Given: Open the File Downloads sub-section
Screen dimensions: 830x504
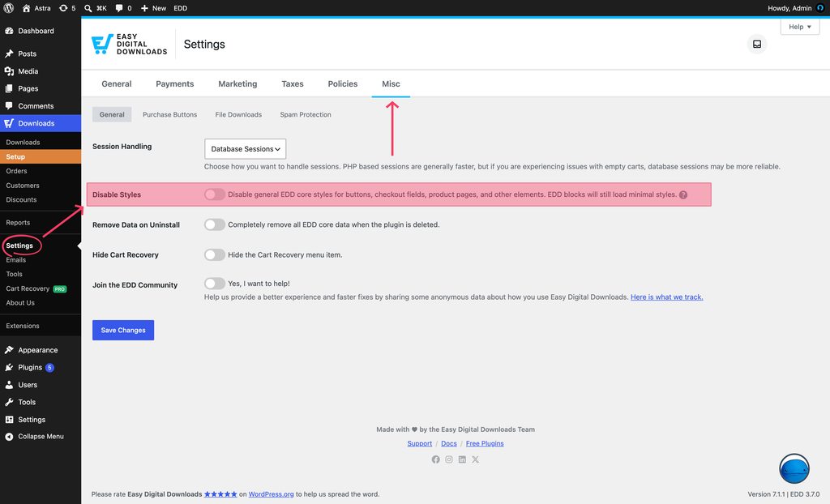Looking at the screenshot, I should 238,114.
